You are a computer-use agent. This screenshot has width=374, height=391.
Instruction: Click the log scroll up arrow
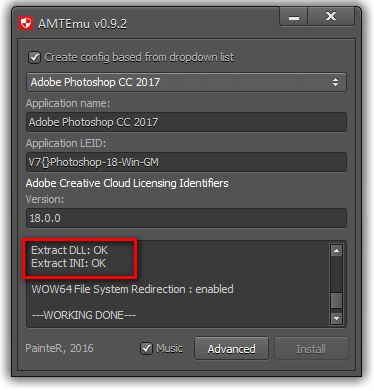pos(336,250)
